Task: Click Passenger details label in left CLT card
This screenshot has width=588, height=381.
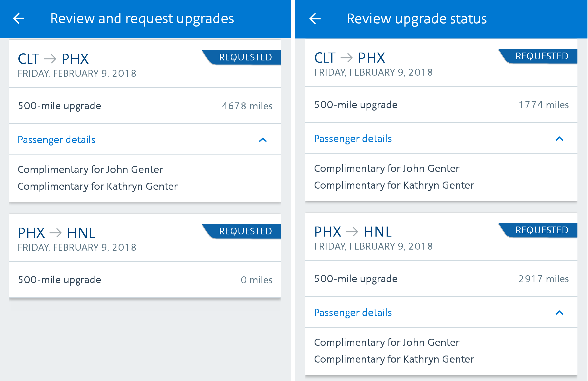Action: click(57, 140)
